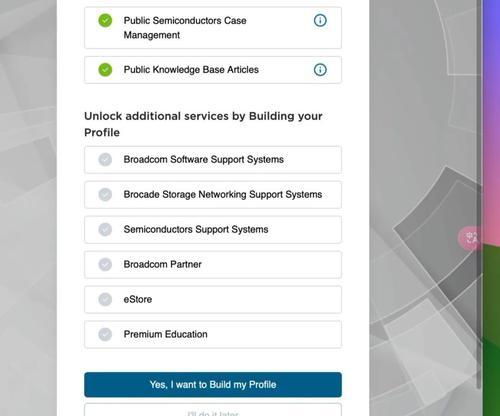Toggle Premium Education check circle

click(105, 334)
